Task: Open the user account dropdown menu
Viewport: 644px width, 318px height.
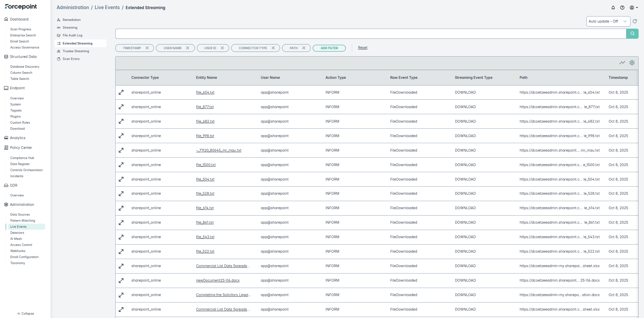Action: click(634, 8)
